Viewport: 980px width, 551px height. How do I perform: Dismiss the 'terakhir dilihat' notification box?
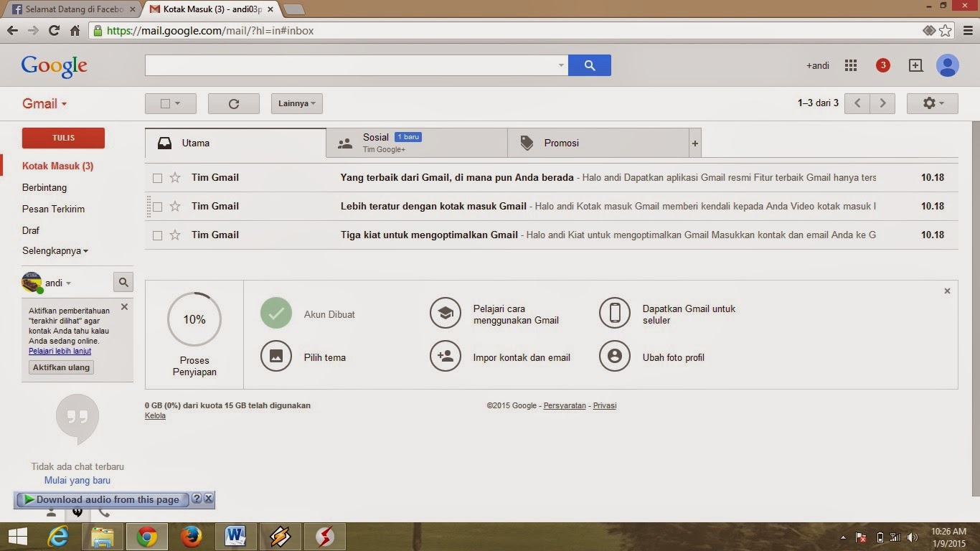pyautogui.click(x=124, y=306)
